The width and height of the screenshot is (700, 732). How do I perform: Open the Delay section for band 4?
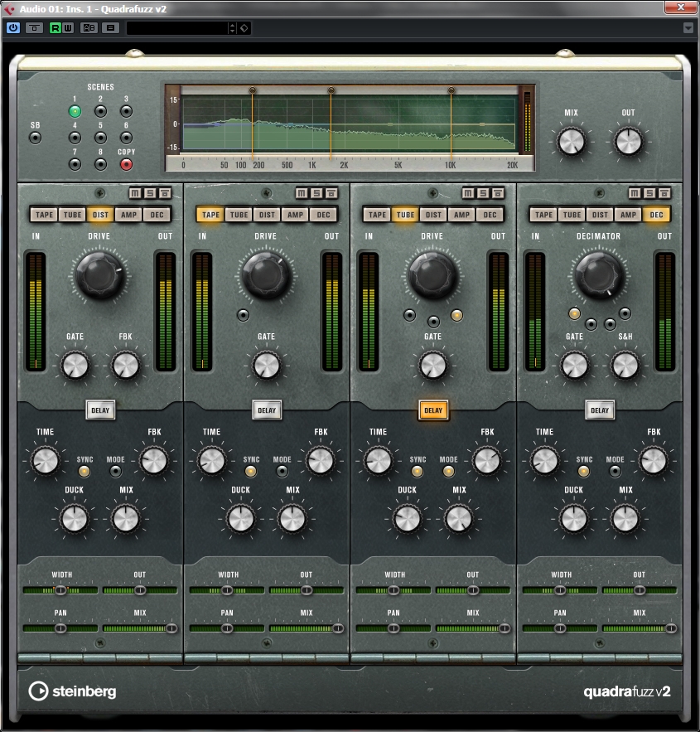600,410
